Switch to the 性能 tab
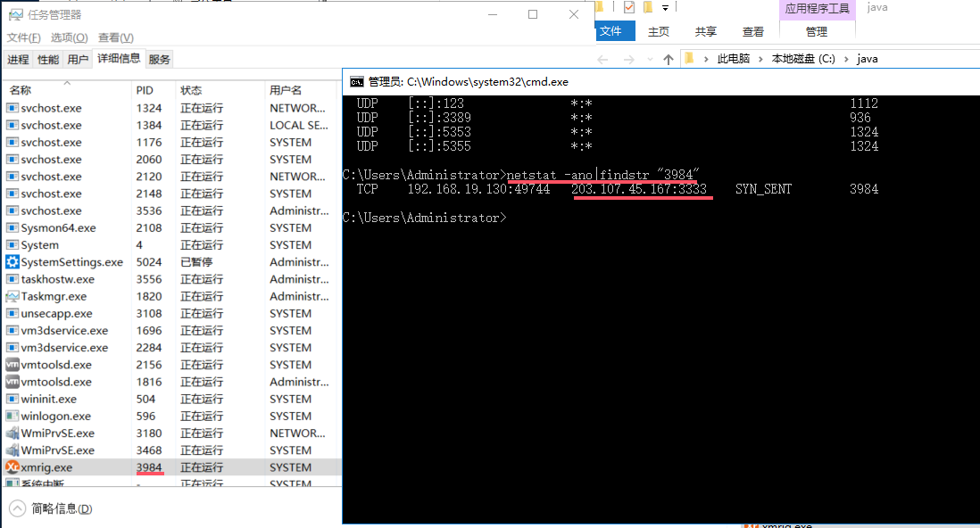The height and width of the screenshot is (528, 980). pos(48,59)
